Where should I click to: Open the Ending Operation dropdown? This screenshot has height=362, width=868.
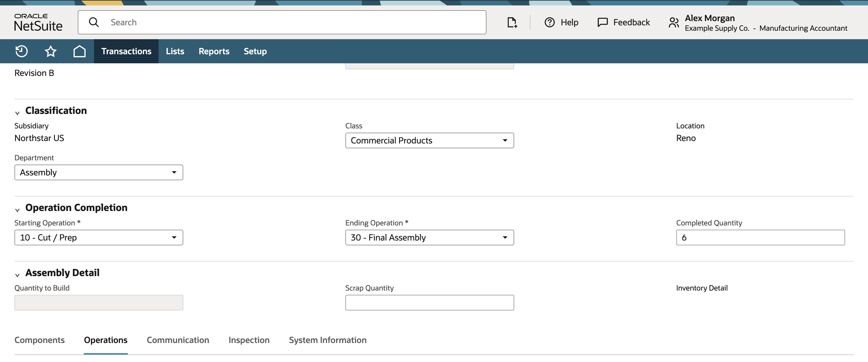[x=429, y=237]
